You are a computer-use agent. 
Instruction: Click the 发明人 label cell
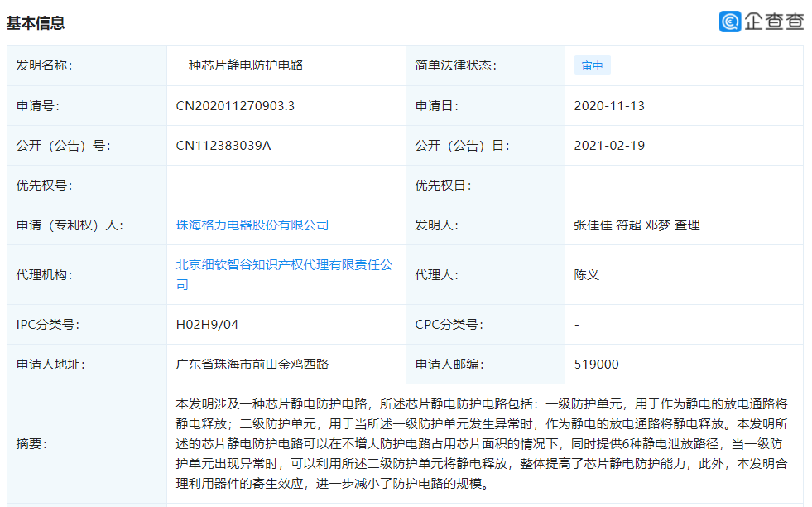(485, 225)
